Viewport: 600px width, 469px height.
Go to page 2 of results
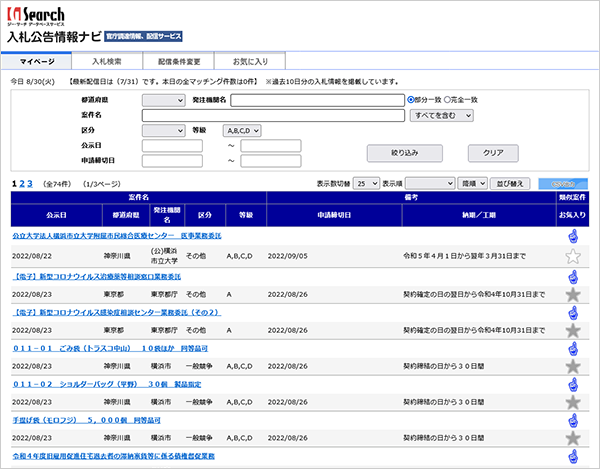coord(22,184)
